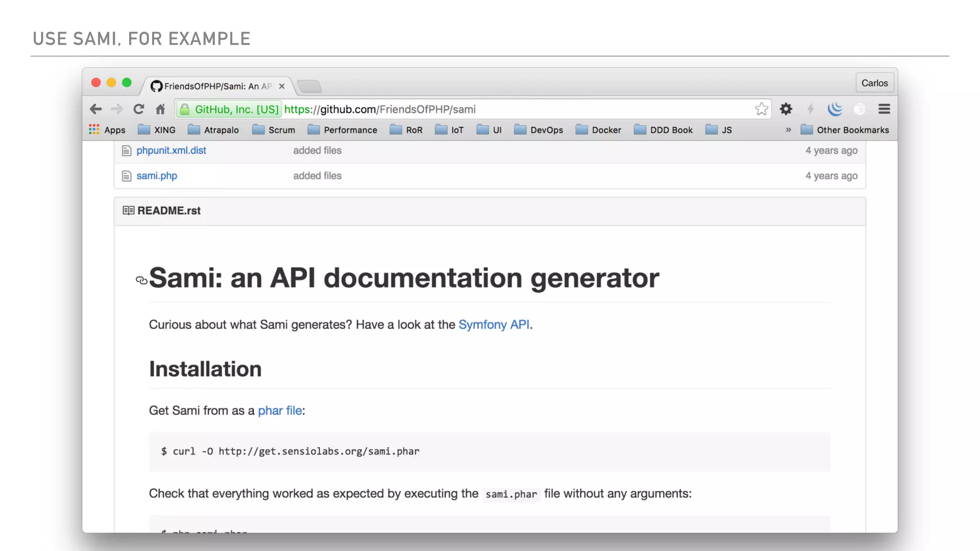Open the sami.php file
The height and width of the screenshot is (551, 980).
click(156, 176)
